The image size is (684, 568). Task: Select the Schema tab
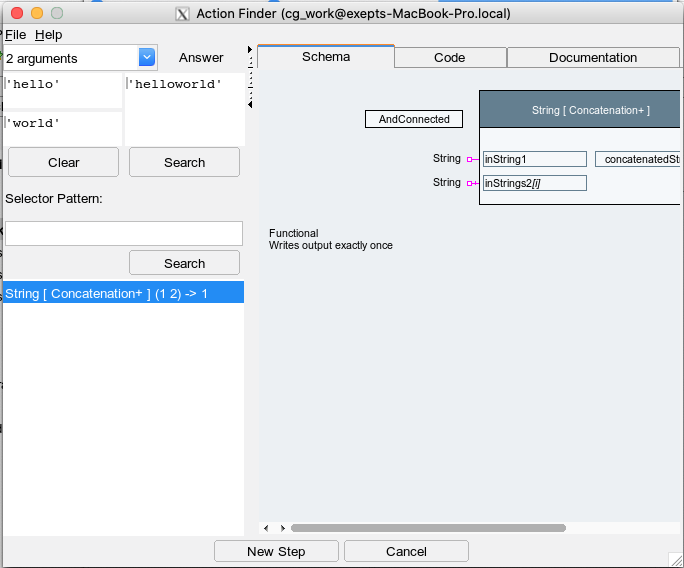326,57
